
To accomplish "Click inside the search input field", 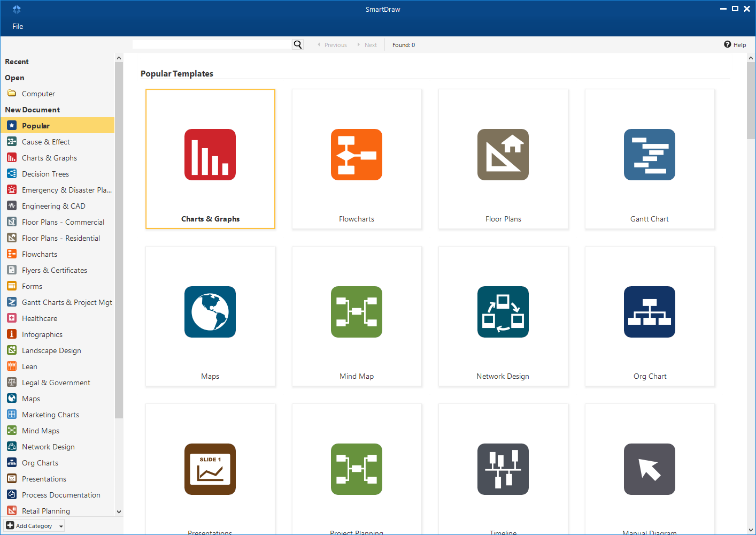I will click(x=211, y=44).
